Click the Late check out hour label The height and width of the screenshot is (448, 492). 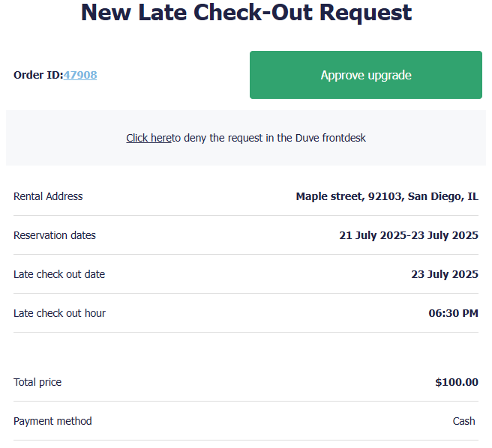click(x=59, y=313)
